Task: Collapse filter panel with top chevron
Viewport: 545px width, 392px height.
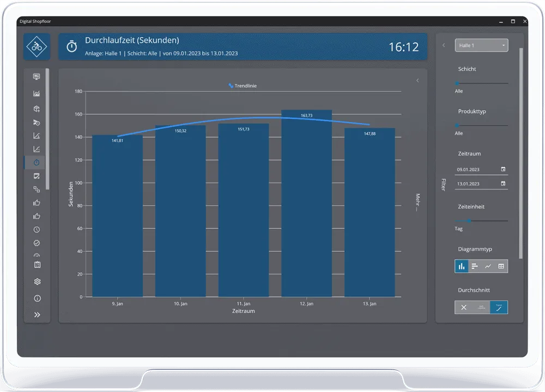Action: click(444, 45)
